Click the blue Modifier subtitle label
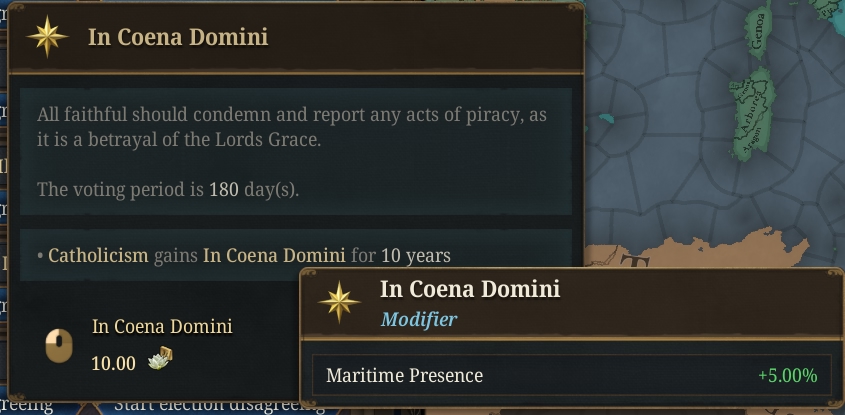 419,319
